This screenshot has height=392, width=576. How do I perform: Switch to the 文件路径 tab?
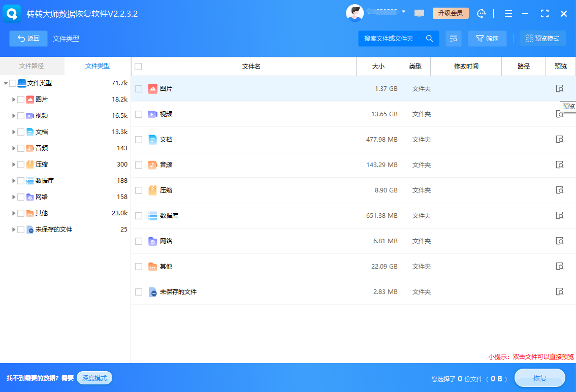[x=32, y=66]
